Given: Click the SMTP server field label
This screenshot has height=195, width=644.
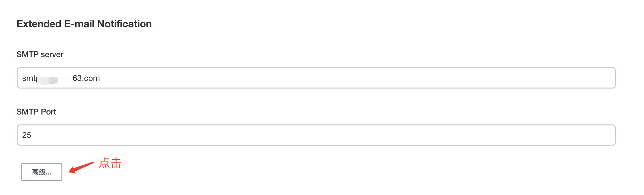Looking at the screenshot, I should point(40,55).
